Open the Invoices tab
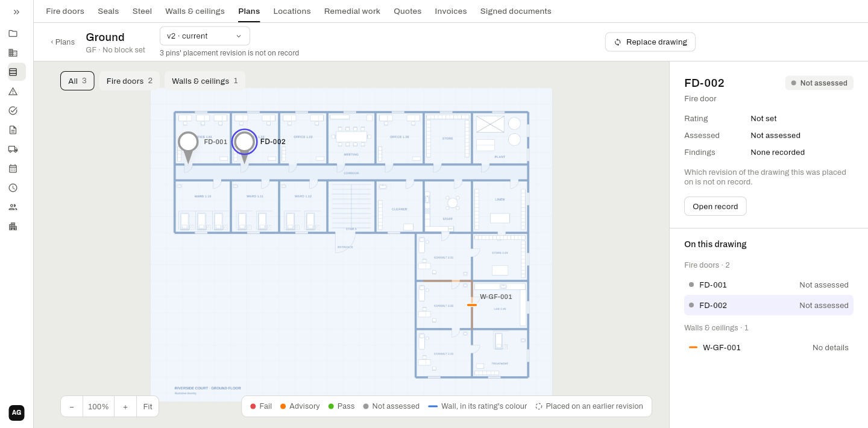Screen dimensions: 868x428 coord(451,11)
